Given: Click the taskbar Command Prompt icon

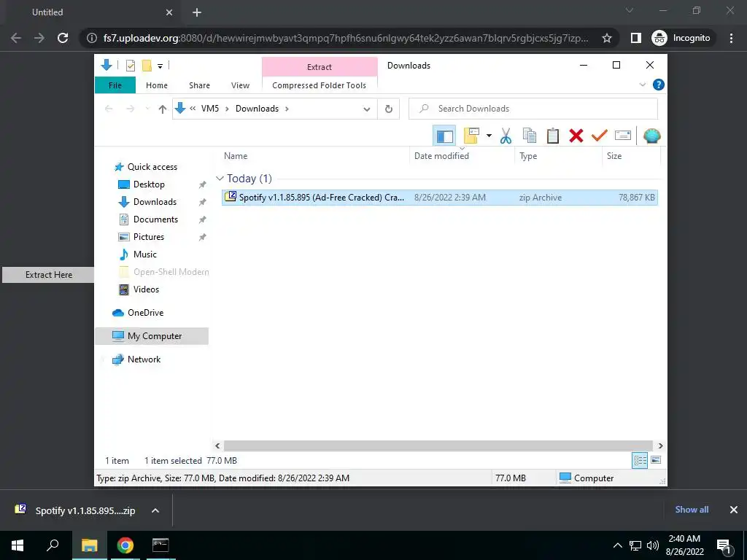Looking at the screenshot, I should pos(160,545).
